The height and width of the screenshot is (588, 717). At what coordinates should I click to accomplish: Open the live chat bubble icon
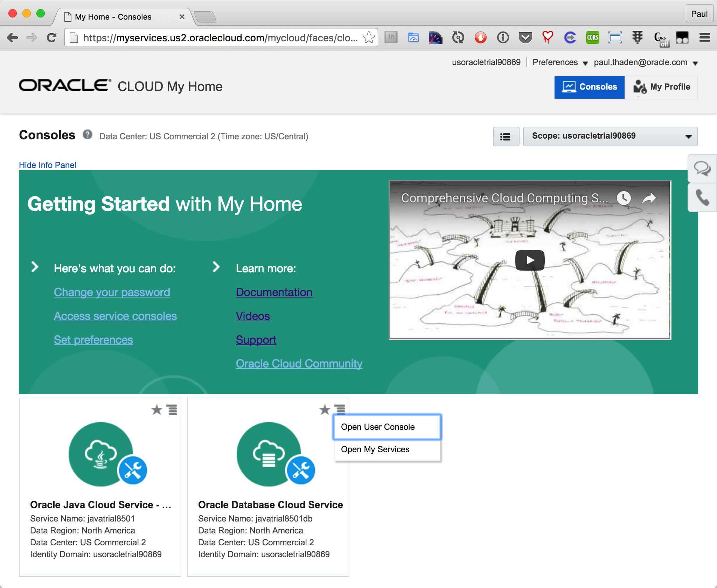point(702,168)
